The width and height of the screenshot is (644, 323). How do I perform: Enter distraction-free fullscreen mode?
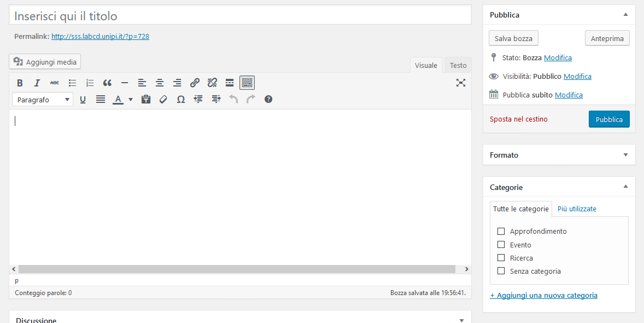pos(461,83)
